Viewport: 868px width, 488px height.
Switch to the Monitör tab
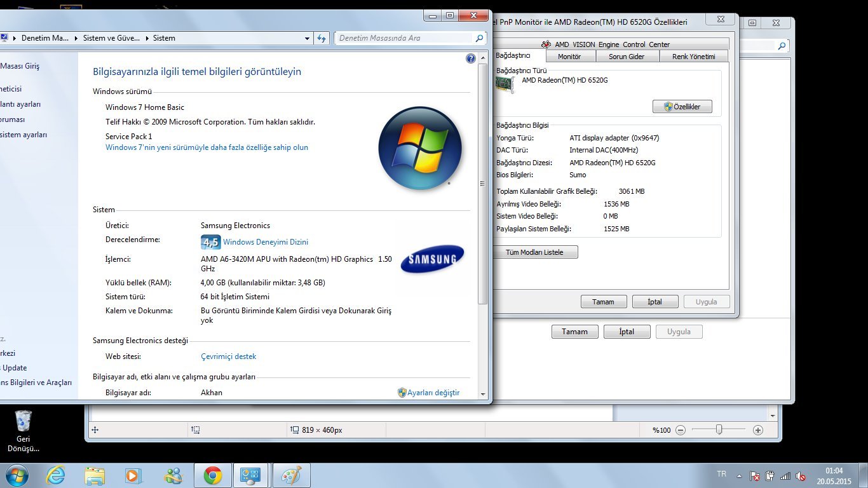pyautogui.click(x=569, y=57)
